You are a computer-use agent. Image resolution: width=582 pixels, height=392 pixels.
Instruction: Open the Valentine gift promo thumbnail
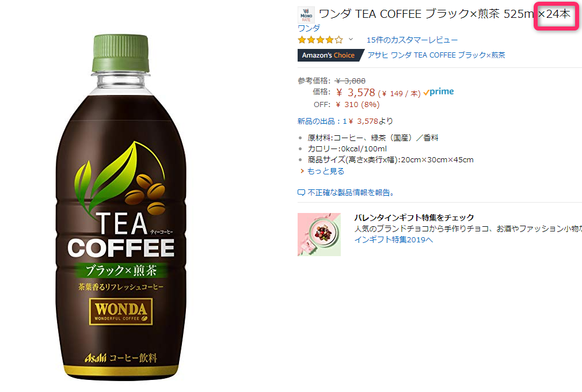click(x=319, y=234)
